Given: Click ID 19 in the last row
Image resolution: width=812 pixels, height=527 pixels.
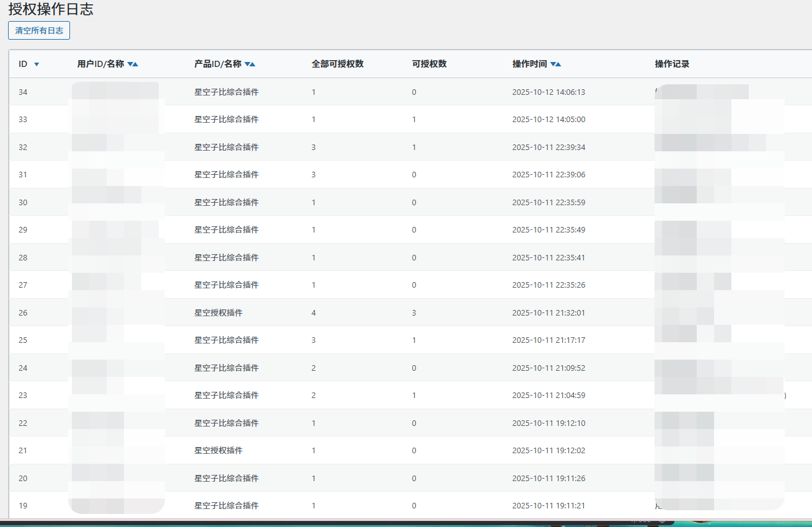Looking at the screenshot, I should coord(23,505).
